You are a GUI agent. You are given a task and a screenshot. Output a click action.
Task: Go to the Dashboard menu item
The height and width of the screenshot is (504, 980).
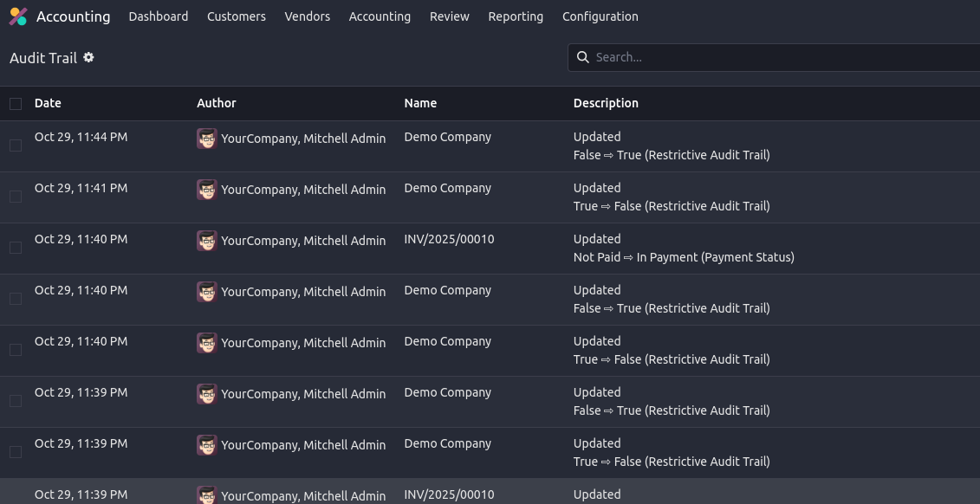coord(158,16)
